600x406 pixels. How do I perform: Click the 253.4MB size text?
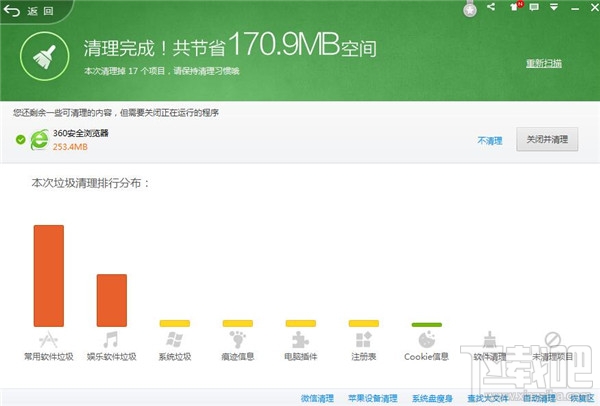(x=70, y=147)
